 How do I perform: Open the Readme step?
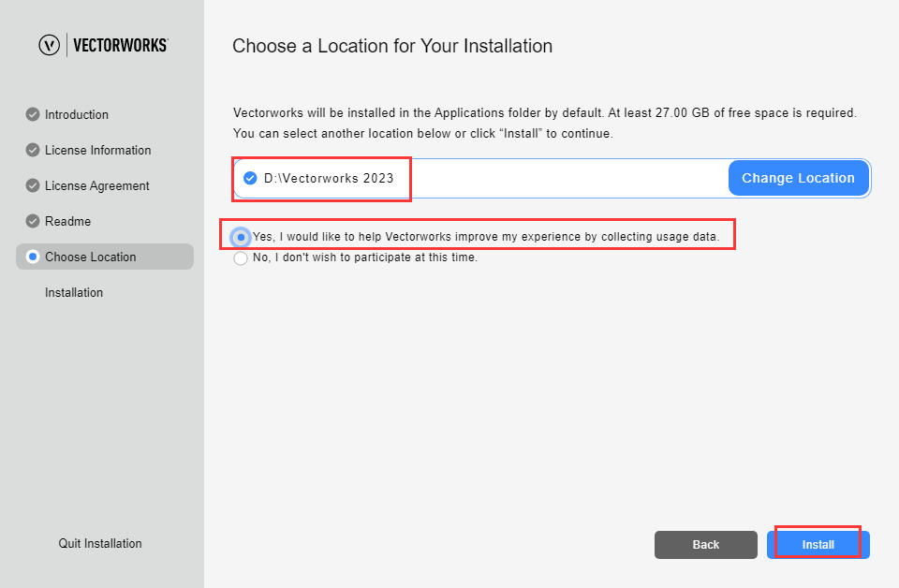(x=67, y=221)
